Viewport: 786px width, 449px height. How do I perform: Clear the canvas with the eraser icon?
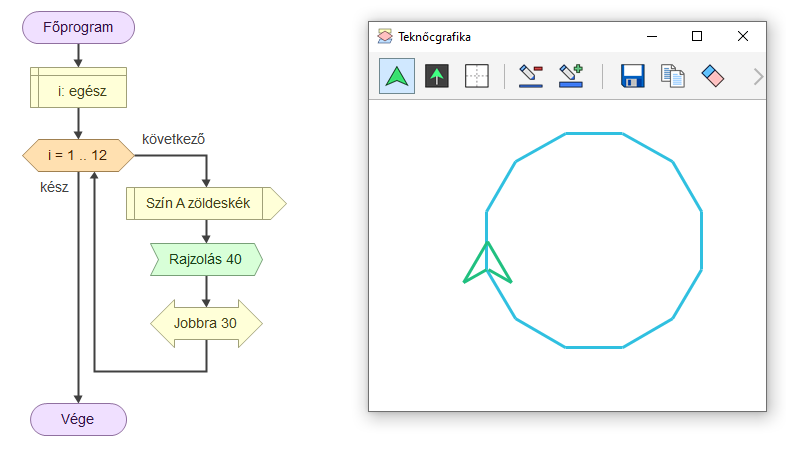point(712,76)
